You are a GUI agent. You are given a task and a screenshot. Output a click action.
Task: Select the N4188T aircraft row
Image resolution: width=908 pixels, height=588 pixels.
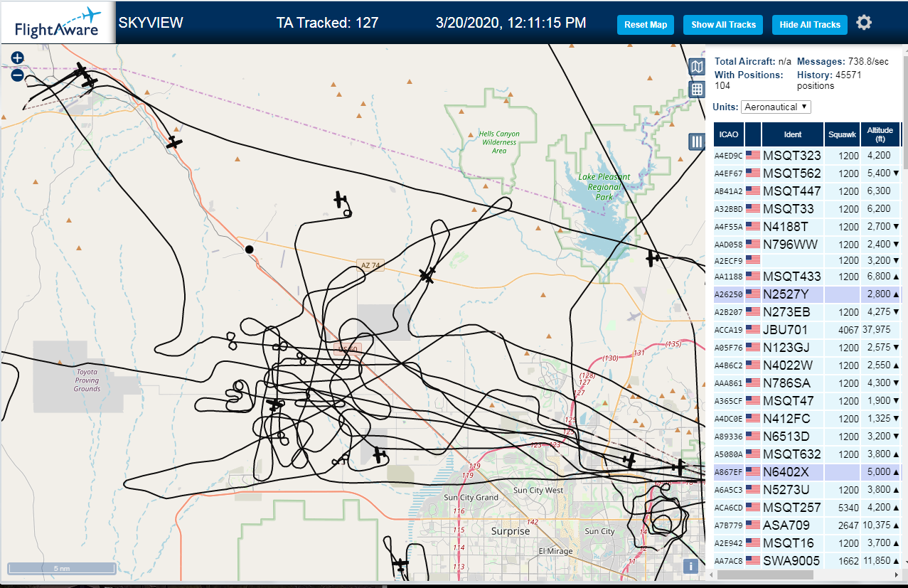(808, 227)
